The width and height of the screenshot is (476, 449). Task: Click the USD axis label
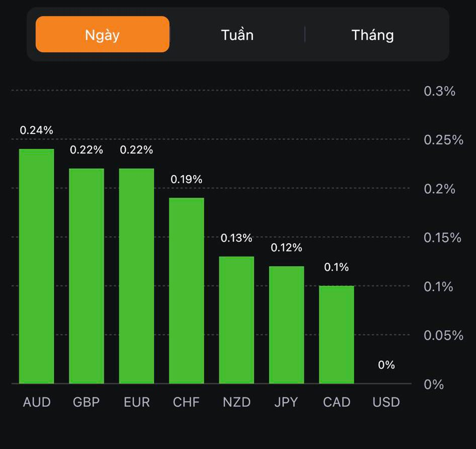pyautogui.click(x=386, y=402)
